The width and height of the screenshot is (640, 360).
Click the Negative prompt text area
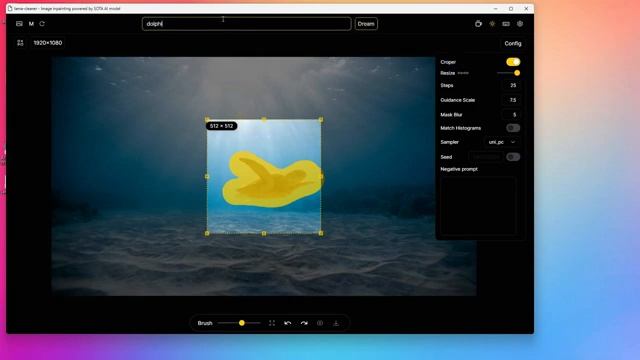pyautogui.click(x=478, y=205)
